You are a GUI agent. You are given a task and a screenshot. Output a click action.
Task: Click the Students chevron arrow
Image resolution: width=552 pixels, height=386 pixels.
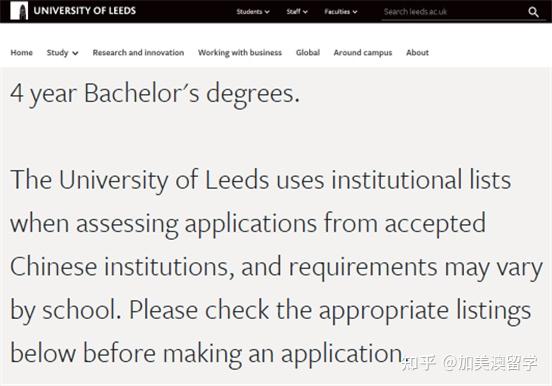click(267, 12)
